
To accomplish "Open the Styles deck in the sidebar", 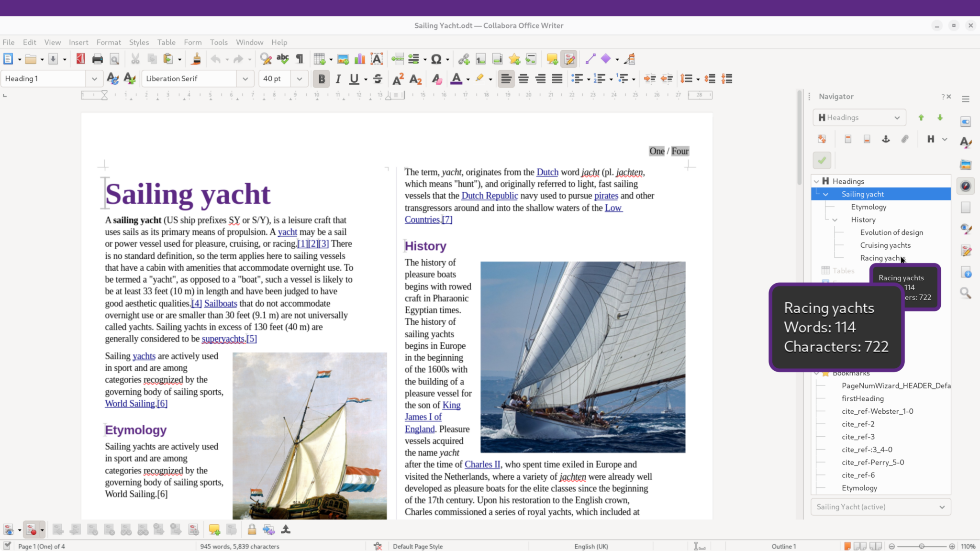I will 966,143.
